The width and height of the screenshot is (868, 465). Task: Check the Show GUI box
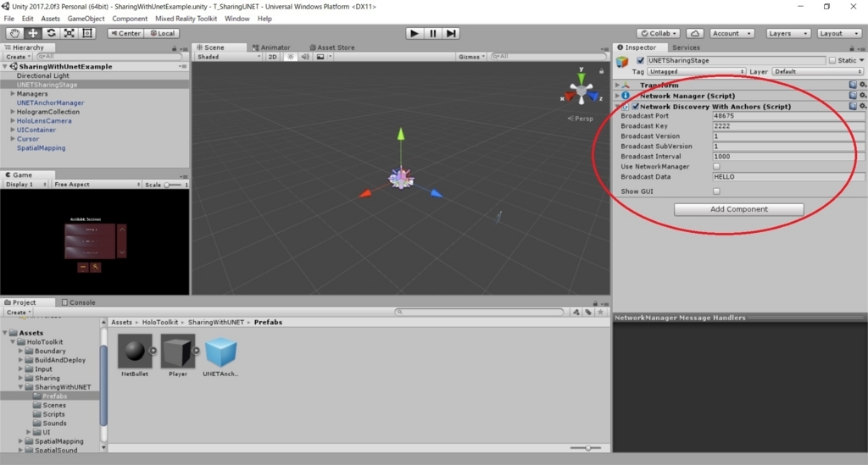(x=716, y=191)
